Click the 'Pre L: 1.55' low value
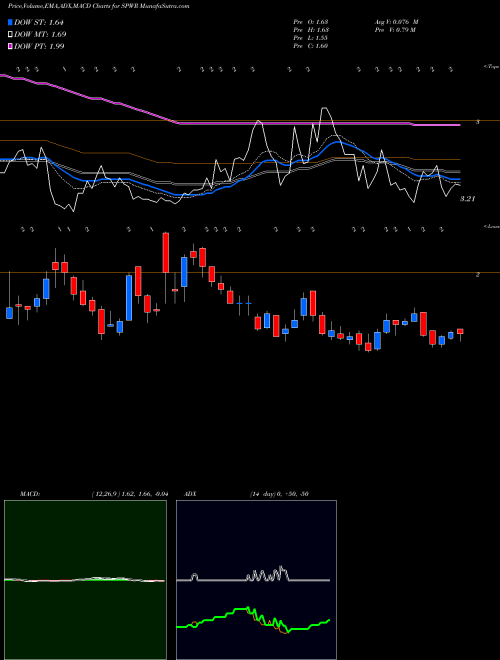This screenshot has height=660, width=500. tap(311, 38)
